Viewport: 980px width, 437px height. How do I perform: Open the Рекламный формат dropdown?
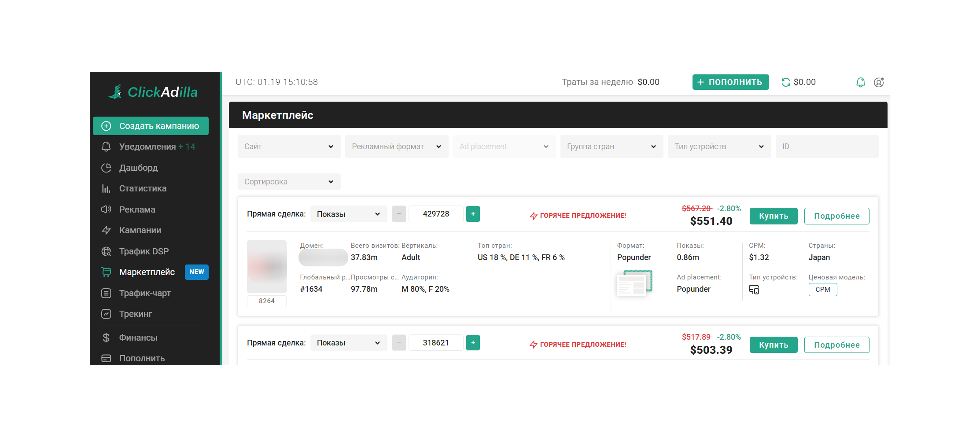point(396,147)
